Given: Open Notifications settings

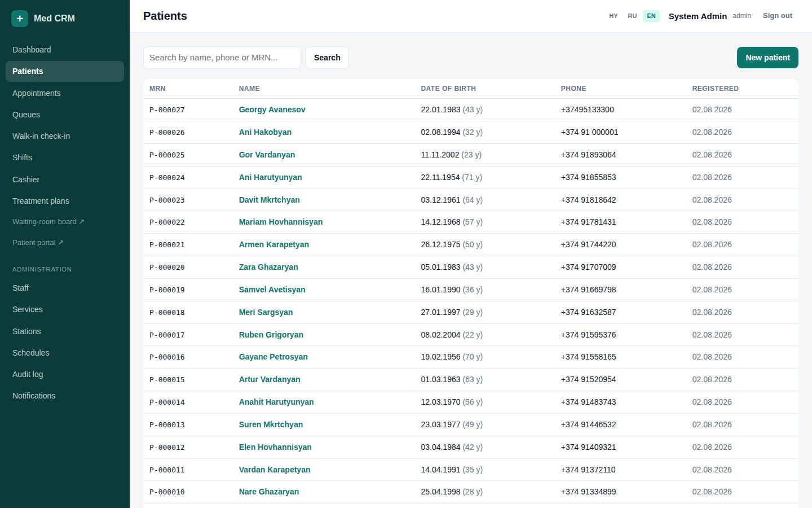Looking at the screenshot, I should tap(65, 396).
